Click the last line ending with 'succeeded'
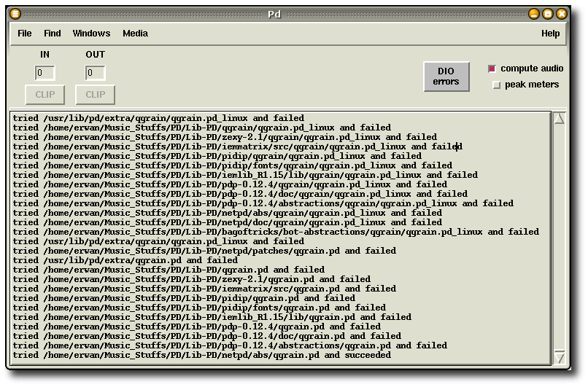 point(202,355)
